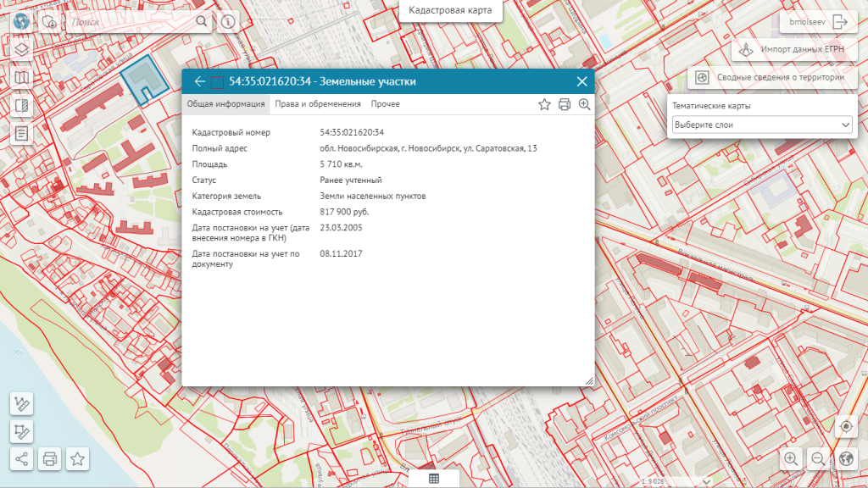868x488 pixels.
Task: Select the area measurement polygon tool
Action: 21,431
